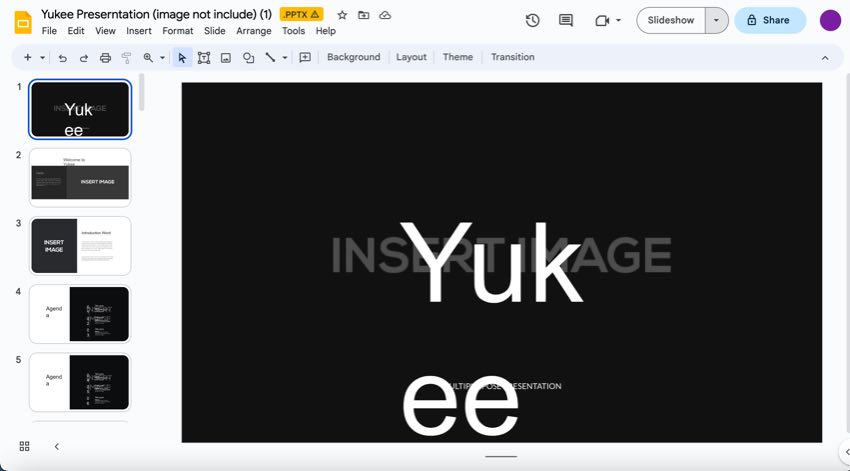Click the speaker notes handle bar

(501, 456)
